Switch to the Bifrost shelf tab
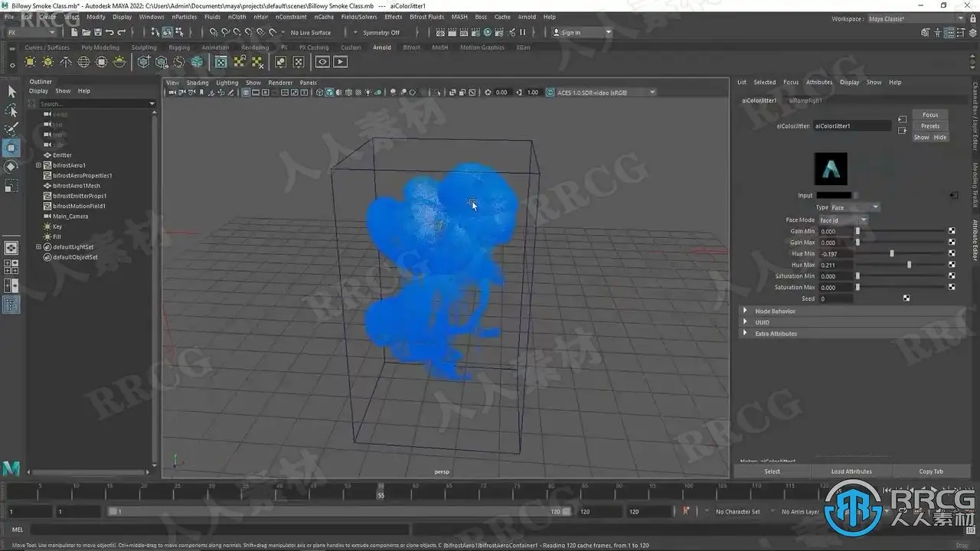 [412, 47]
